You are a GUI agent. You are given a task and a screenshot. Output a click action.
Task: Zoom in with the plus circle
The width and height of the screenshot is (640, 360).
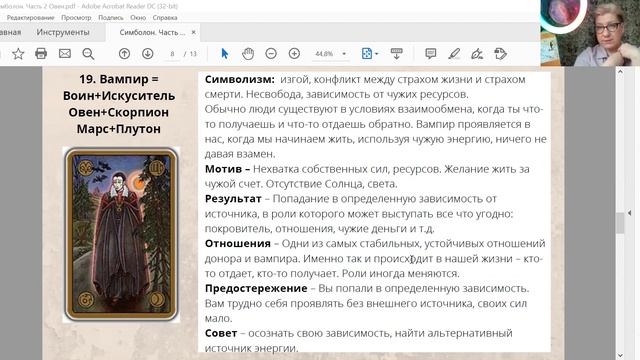294,53
